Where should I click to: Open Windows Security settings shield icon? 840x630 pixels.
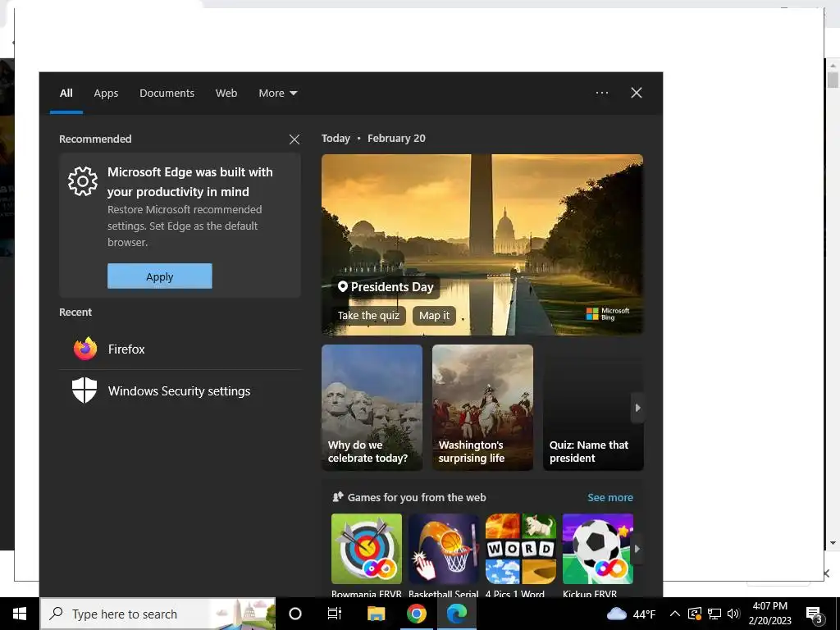(84, 390)
